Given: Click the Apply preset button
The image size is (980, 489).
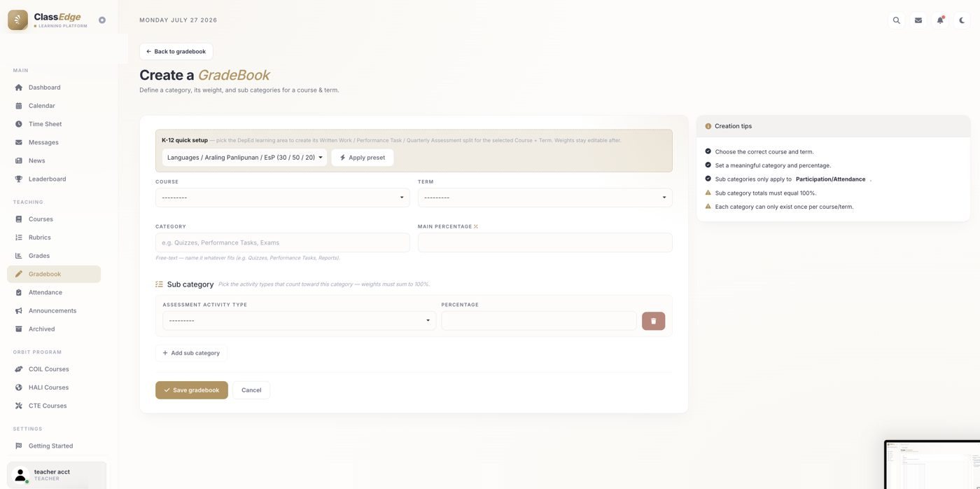Looking at the screenshot, I should tap(363, 158).
